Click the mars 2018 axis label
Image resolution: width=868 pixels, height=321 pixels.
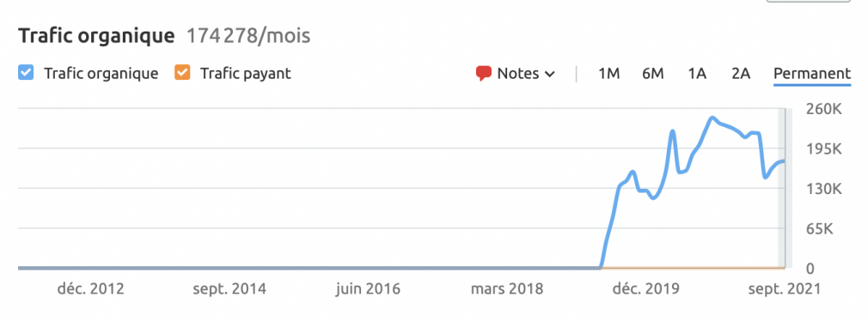pyautogui.click(x=508, y=288)
